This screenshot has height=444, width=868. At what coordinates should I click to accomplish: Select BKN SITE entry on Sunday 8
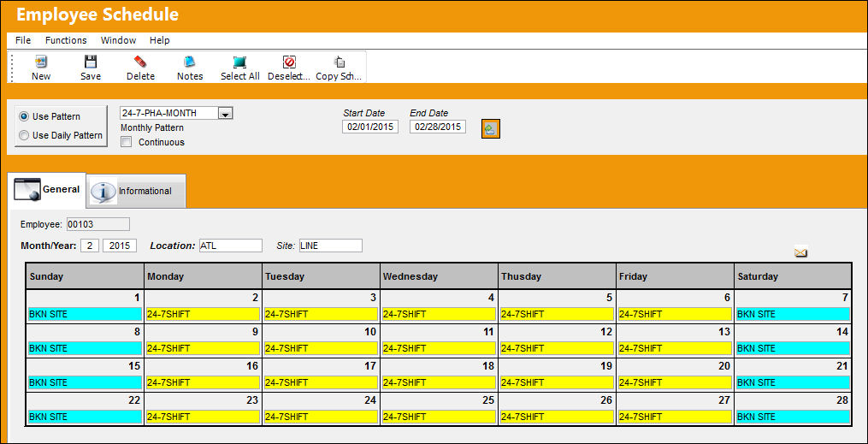[x=85, y=349]
